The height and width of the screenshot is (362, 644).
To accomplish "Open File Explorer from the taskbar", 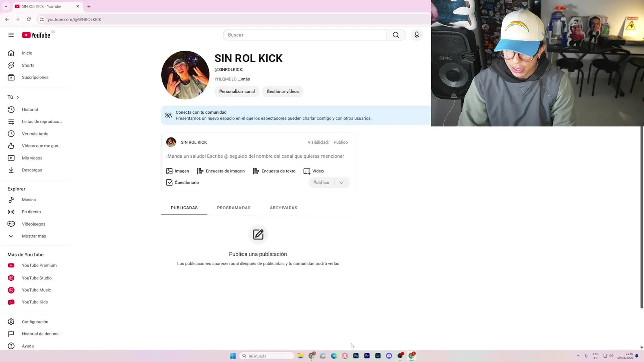I will pyautogui.click(x=300, y=356).
